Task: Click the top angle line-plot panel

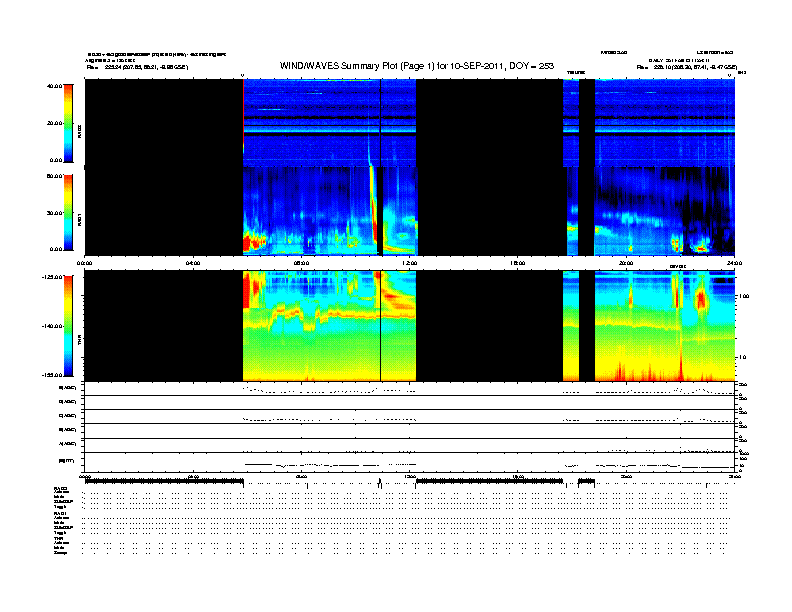Action: [x=410, y=389]
